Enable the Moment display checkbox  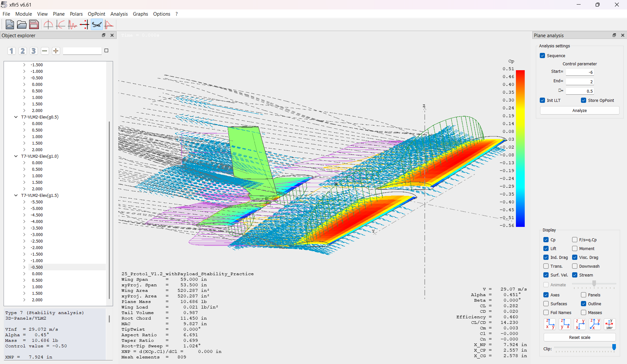click(575, 248)
